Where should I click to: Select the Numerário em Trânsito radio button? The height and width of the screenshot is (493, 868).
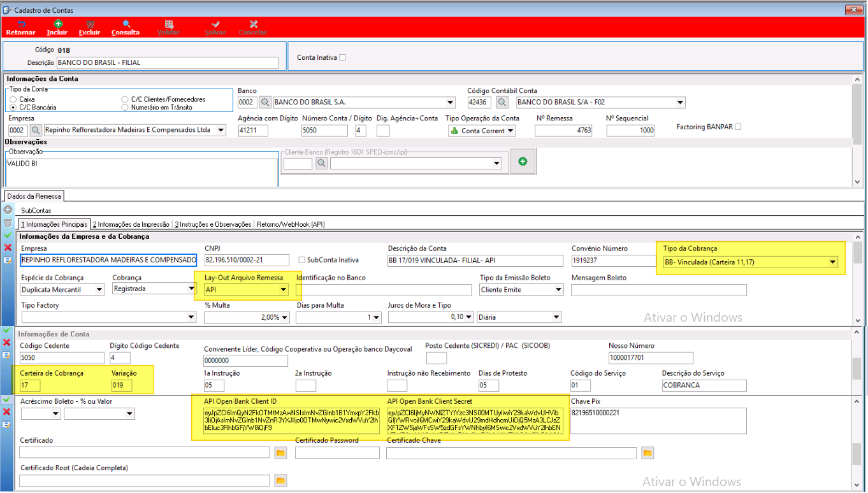point(125,108)
